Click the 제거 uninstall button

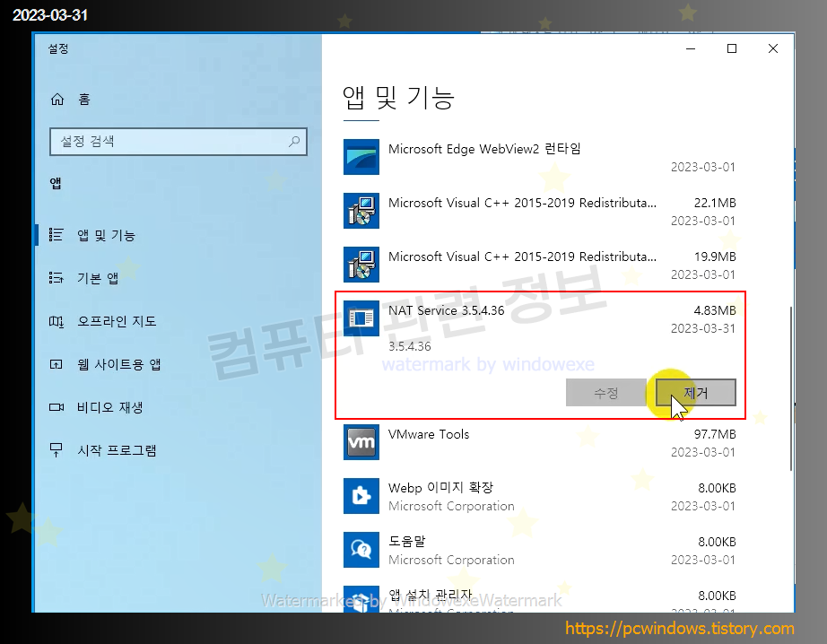click(696, 393)
